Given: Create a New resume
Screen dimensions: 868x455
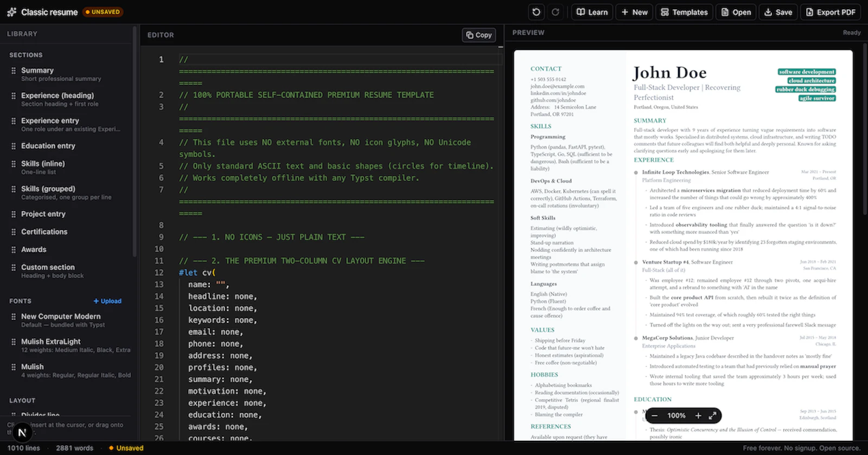Looking at the screenshot, I should click(634, 12).
